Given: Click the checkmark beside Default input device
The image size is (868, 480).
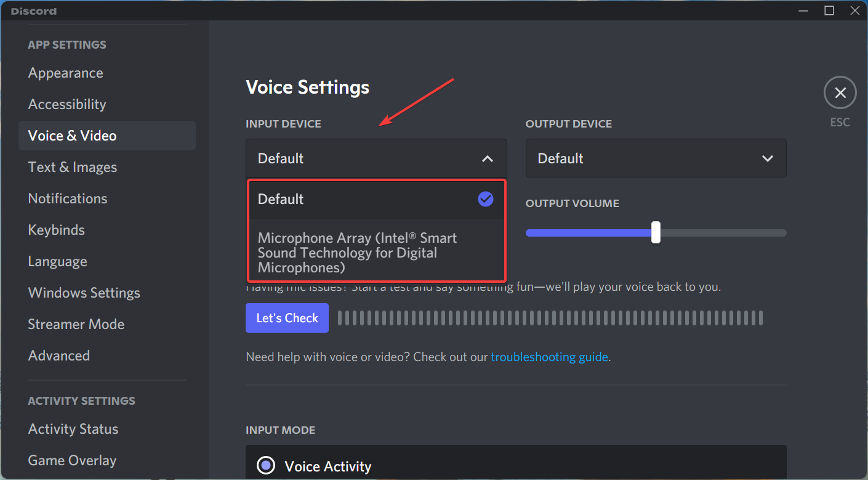Looking at the screenshot, I should [x=486, y=199].
